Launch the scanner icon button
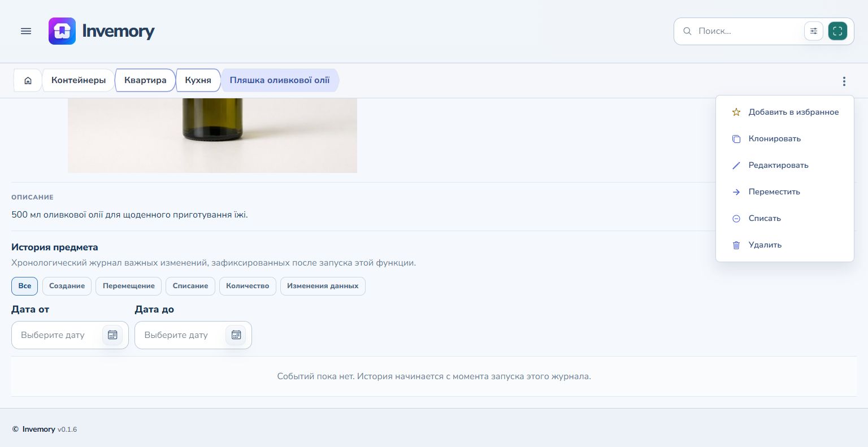 837,31
